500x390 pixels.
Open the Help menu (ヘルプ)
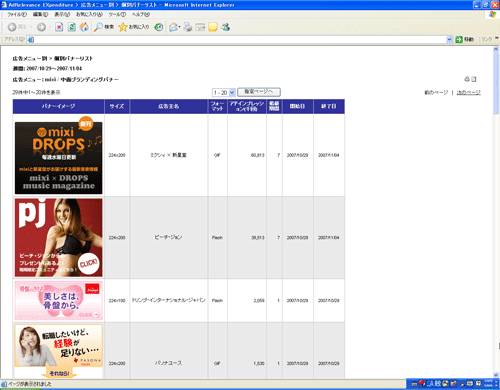[x=140, y=14]
